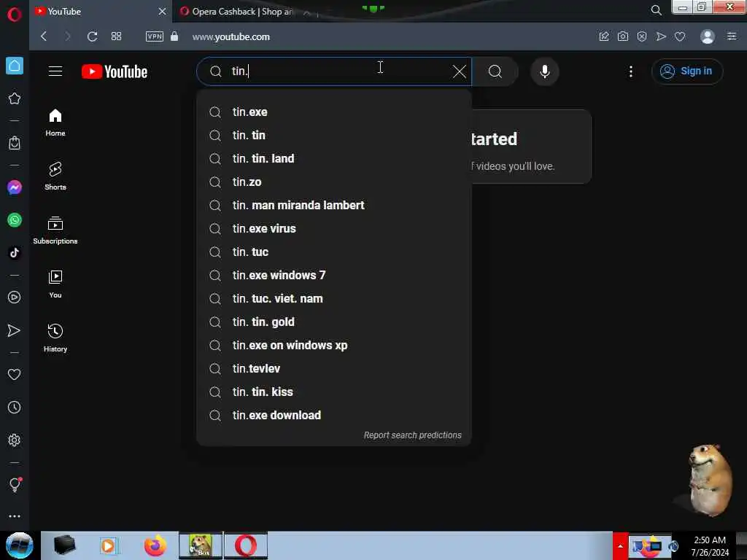
Task: Open the YouTube guide hamburger menu
Action: pyautogui.click(x=55, y=71)
